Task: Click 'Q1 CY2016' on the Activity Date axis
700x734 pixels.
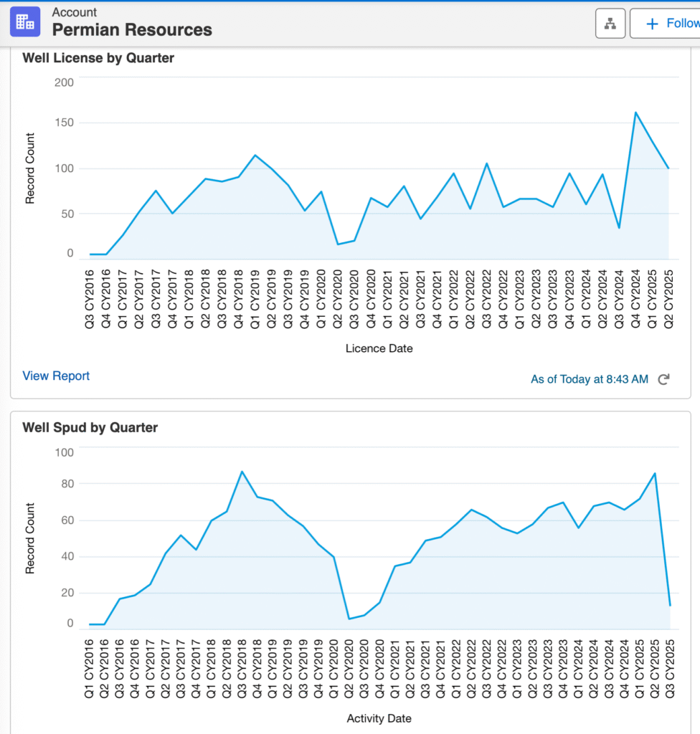Action: click(x=89, y=669)
